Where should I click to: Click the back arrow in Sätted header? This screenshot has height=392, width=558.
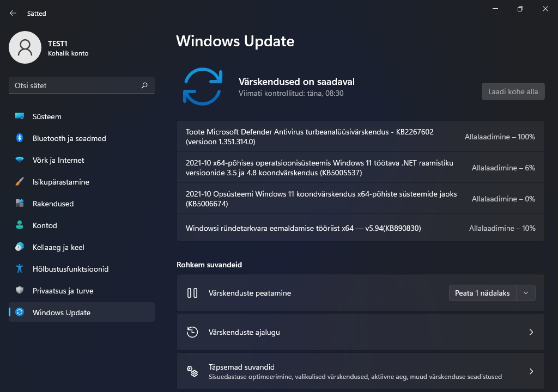point(13,13)
